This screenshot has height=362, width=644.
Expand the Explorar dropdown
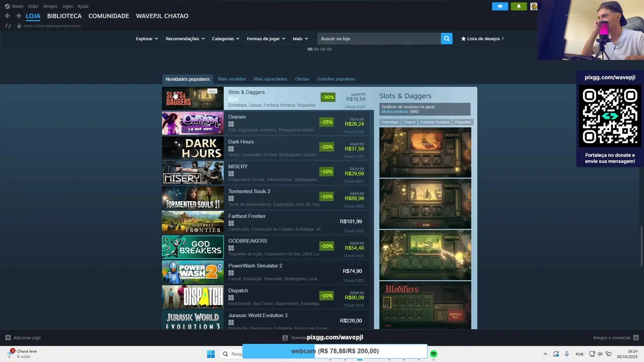tap(147, 39)
